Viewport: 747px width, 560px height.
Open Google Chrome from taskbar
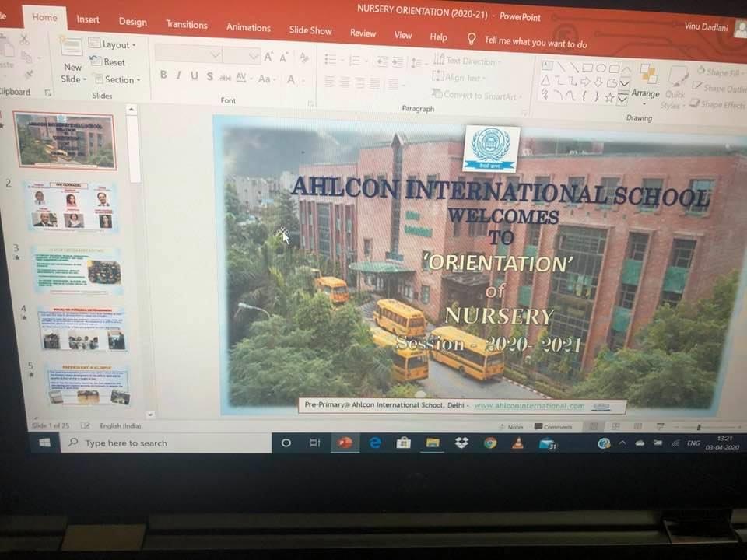[489, 443]
